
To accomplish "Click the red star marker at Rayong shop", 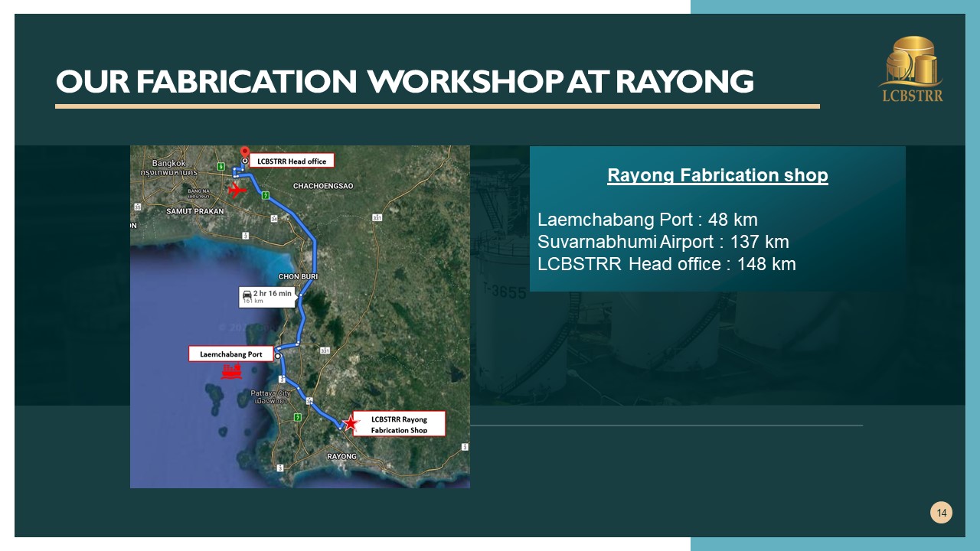I will (x=350, y=423).
